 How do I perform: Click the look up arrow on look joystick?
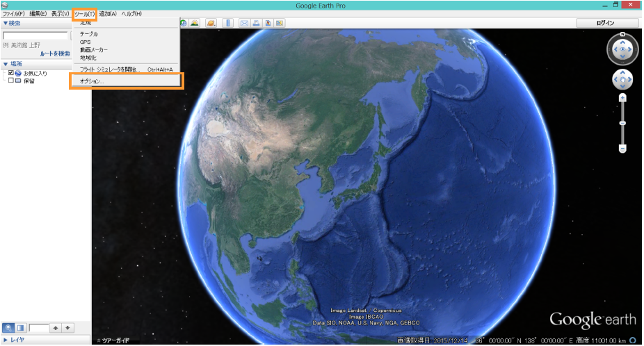pyautogui.click(x=622, y=42)
